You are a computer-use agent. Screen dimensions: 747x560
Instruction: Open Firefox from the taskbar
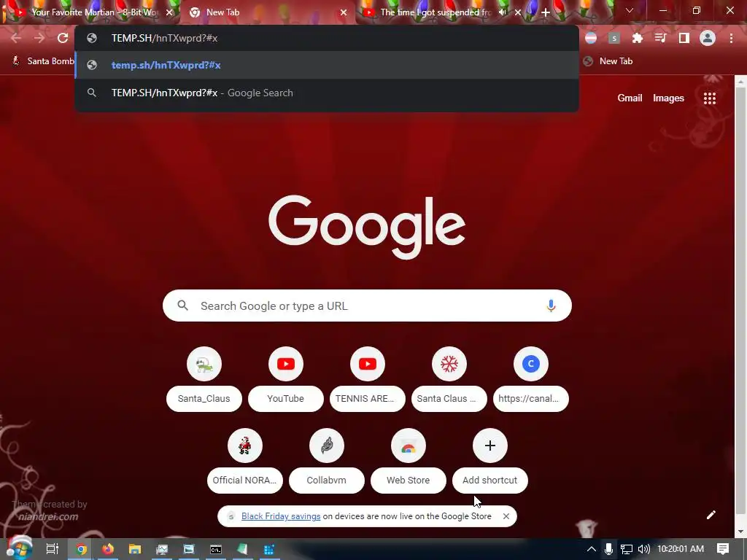coord(108,549)
